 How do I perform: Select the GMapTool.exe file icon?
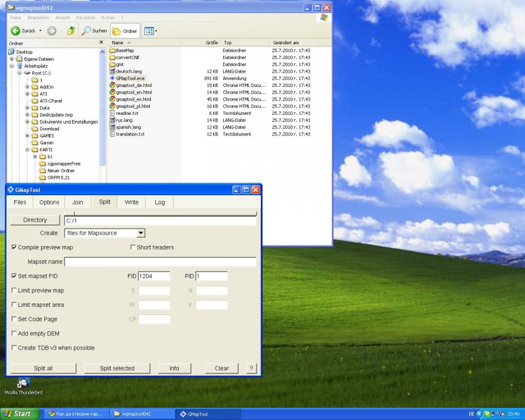(x=112, y=78)
